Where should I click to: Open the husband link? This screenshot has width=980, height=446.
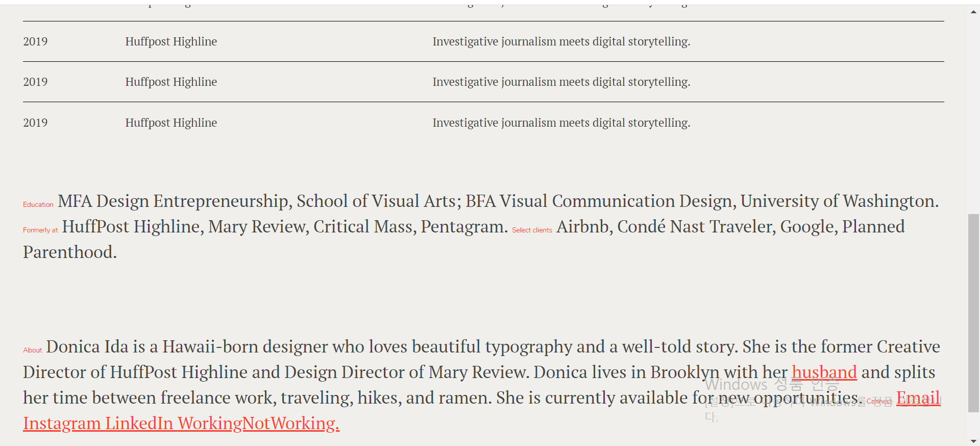824,372
